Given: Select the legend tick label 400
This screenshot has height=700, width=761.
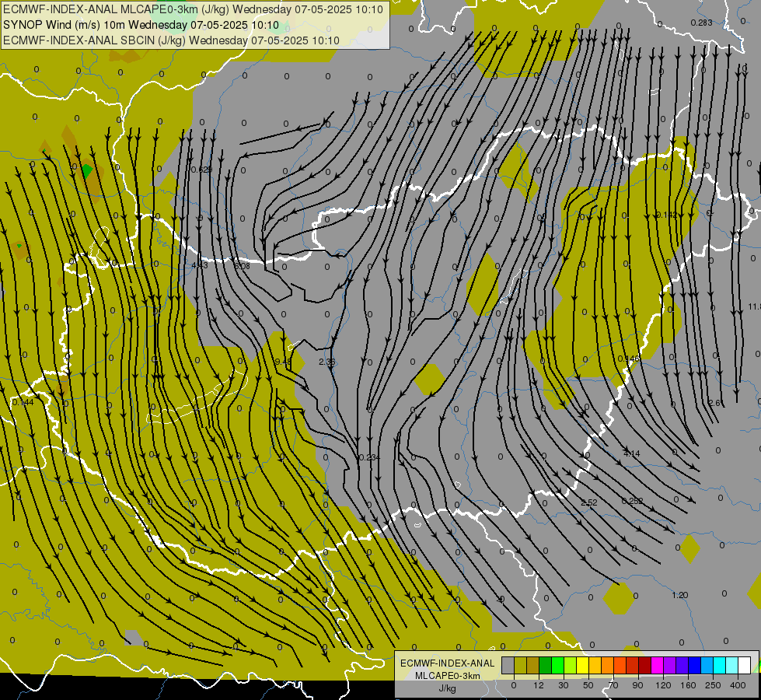Looking at the screenshot, I should (738, 685).
